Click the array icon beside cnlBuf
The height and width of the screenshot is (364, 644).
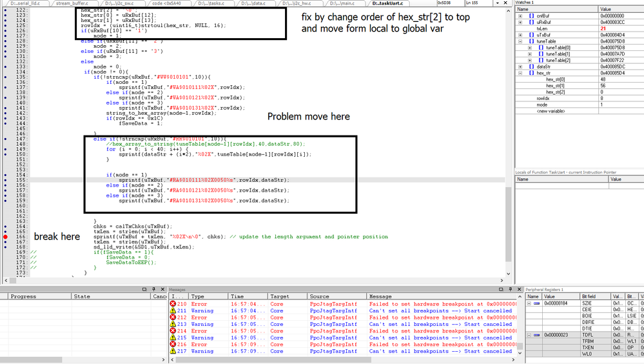(x=531, y=16)
